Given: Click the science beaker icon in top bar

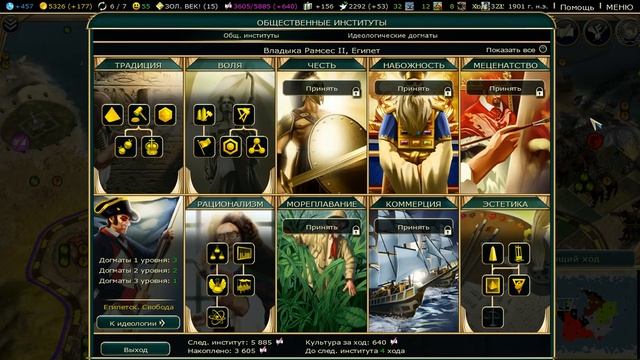Looking at the screenshot, I should [9, 6].
